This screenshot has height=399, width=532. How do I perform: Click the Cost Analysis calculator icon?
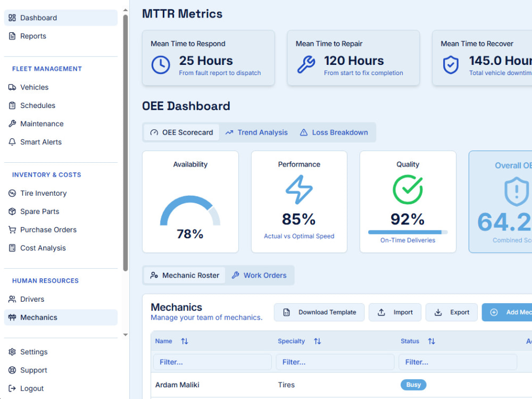(x=12, y=248)
